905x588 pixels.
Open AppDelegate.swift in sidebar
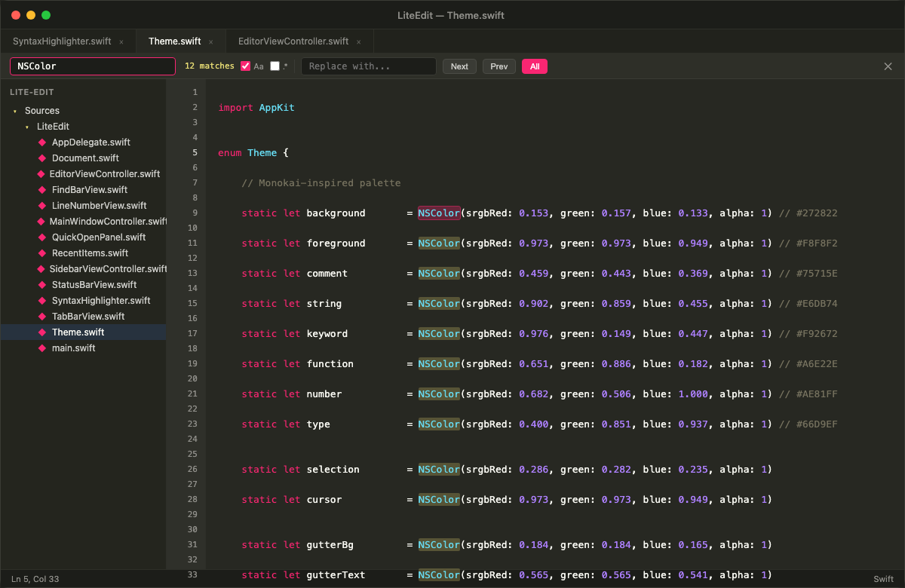tap(91, 142)
